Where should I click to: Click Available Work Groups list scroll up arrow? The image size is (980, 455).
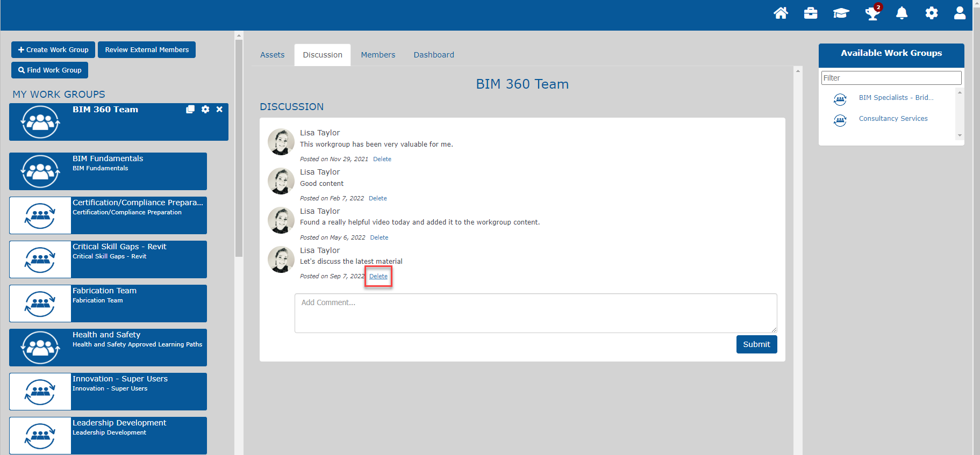(960, 92)
